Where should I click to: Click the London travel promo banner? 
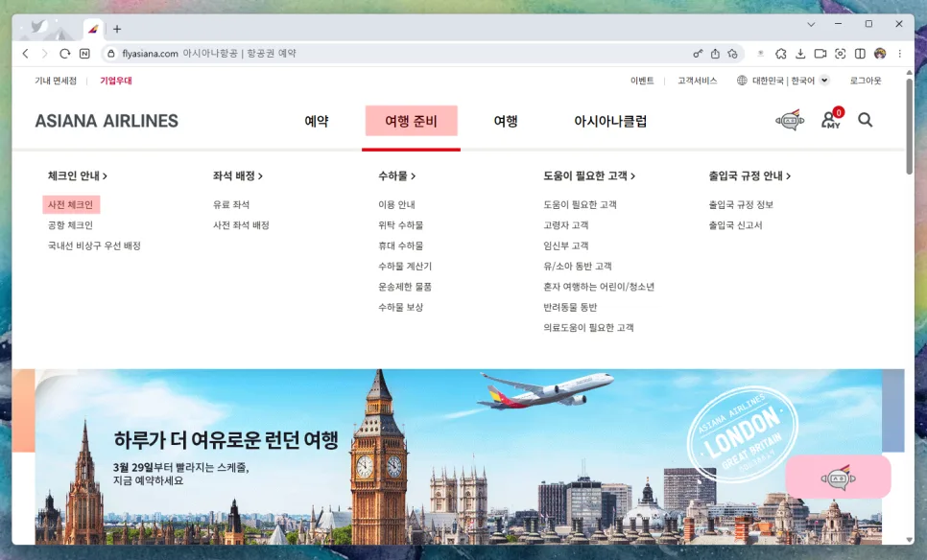[x=458, y=456]
